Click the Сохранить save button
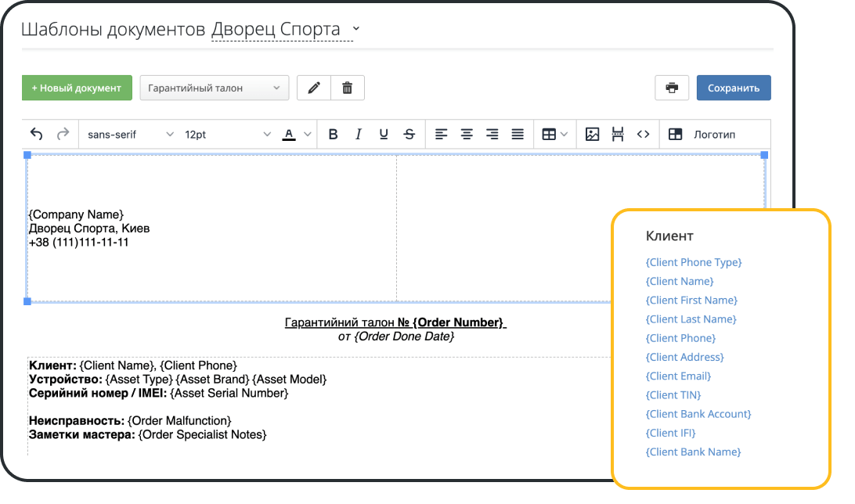 (733, 88)
